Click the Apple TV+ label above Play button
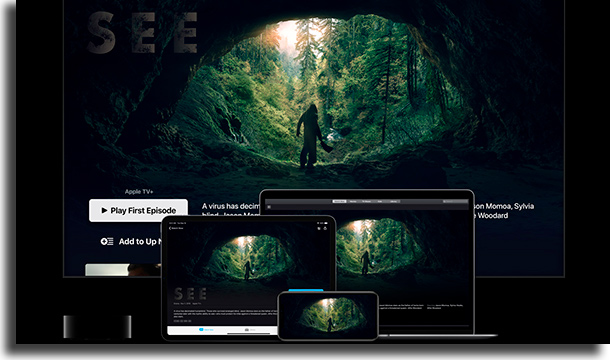 pyautogui.click(x=139, y=191)
